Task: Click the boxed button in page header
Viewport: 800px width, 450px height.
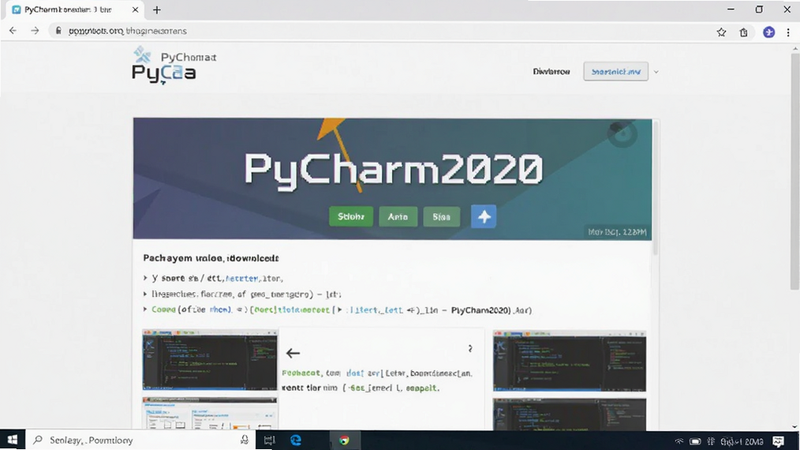Action: (x=616, y=71)
